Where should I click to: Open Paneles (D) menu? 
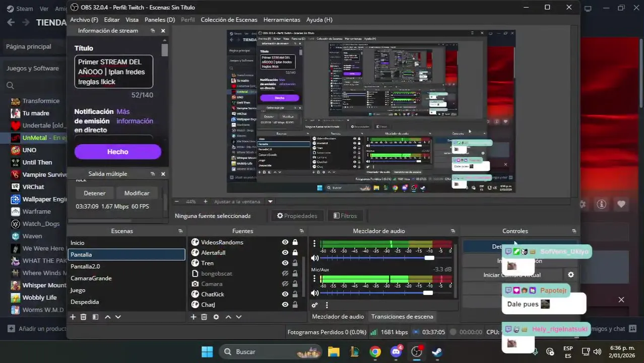click(x=160, y=20)
